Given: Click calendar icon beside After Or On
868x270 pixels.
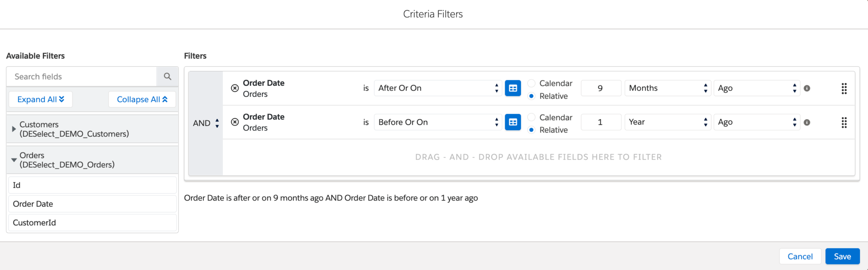Looking at the screenshot, I should 513,88.
